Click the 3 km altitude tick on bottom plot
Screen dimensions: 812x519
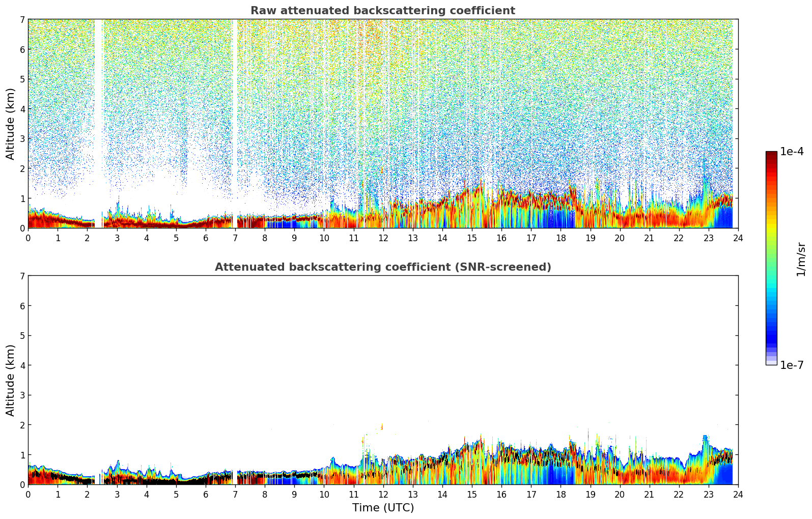pyautogui.click(x=22, y=395)
